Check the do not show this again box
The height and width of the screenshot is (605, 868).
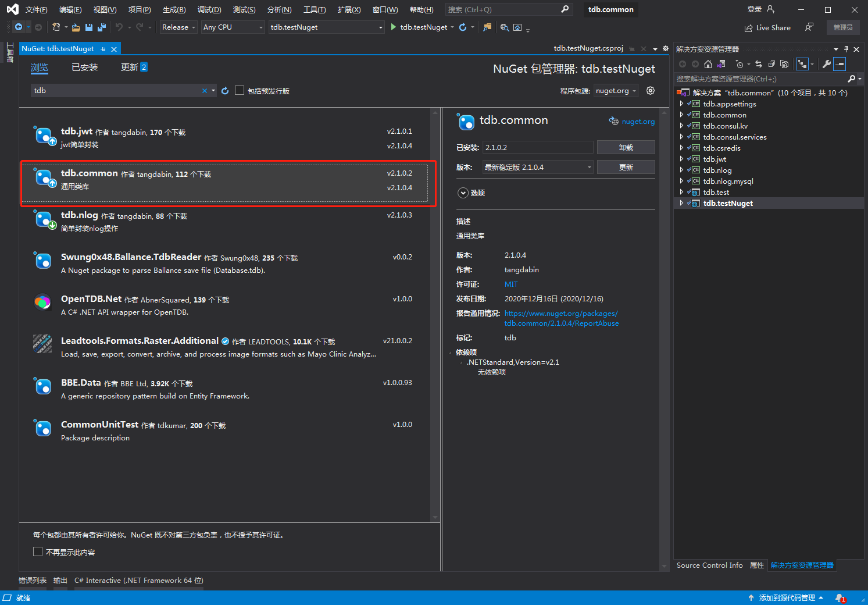38,551
